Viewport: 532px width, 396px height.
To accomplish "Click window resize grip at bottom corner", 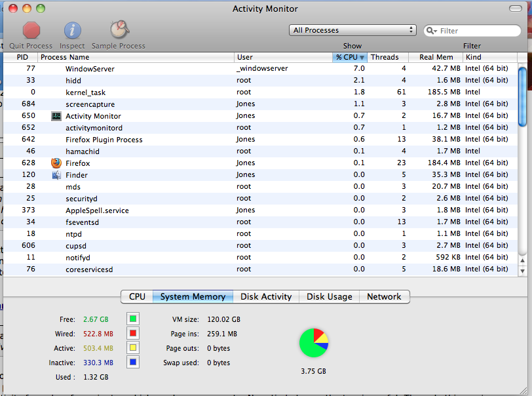I will coord(523,391).
